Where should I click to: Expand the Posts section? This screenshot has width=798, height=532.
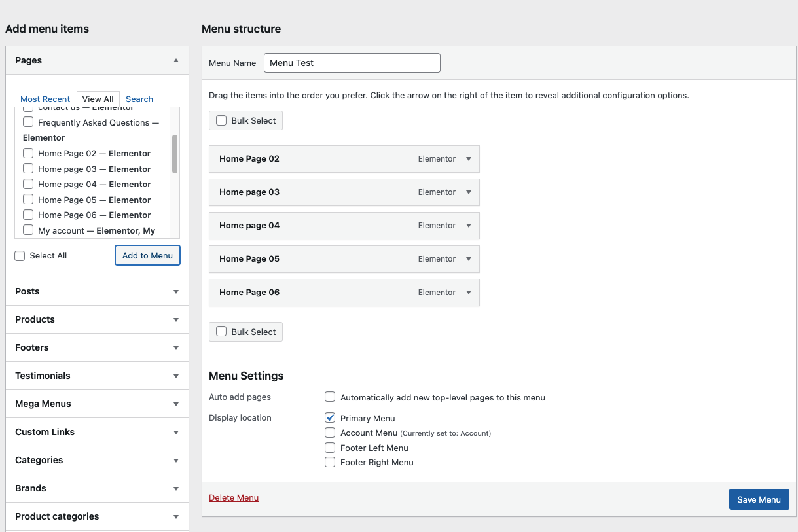(175, 292)
